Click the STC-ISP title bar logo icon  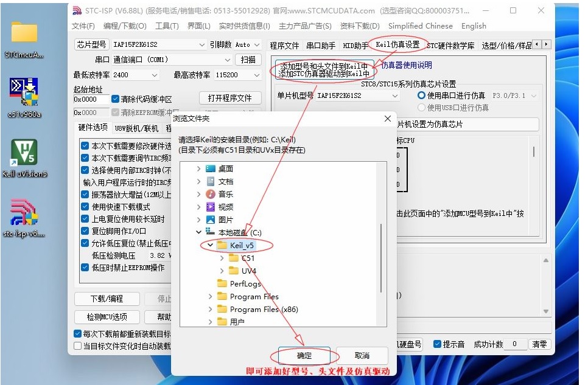[77, 10]
